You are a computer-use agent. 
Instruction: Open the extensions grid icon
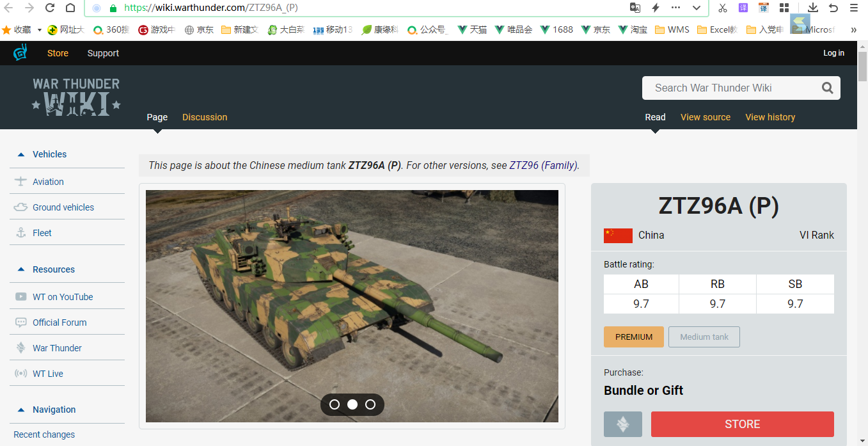784,8
